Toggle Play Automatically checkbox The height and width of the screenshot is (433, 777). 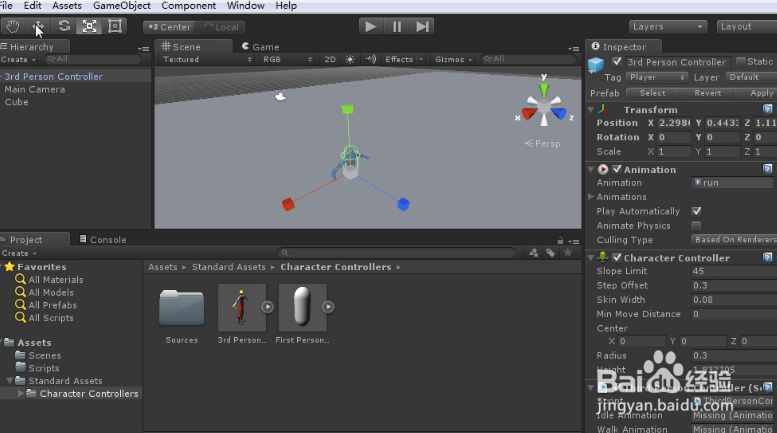(696, 212)
